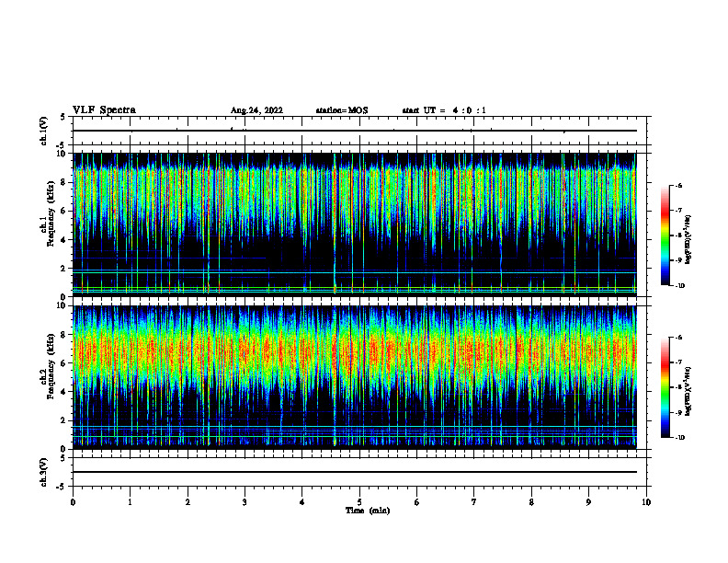This screenshot has width=728, height=563.
Task: Click the "-10" value on ch.1 colorbar
Action: pyautogui.click(x=679, y=286)
